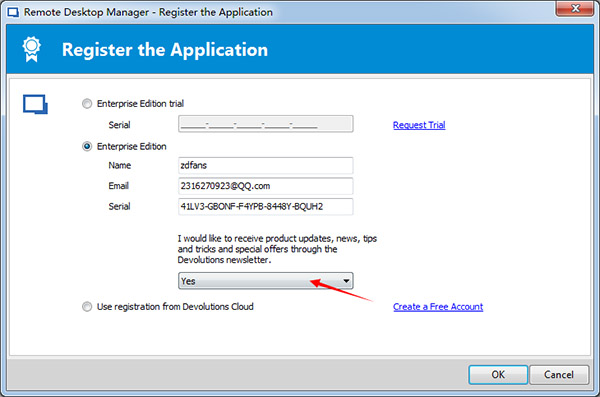Click the Name label text
600x397 pixels.
[120, 165]
